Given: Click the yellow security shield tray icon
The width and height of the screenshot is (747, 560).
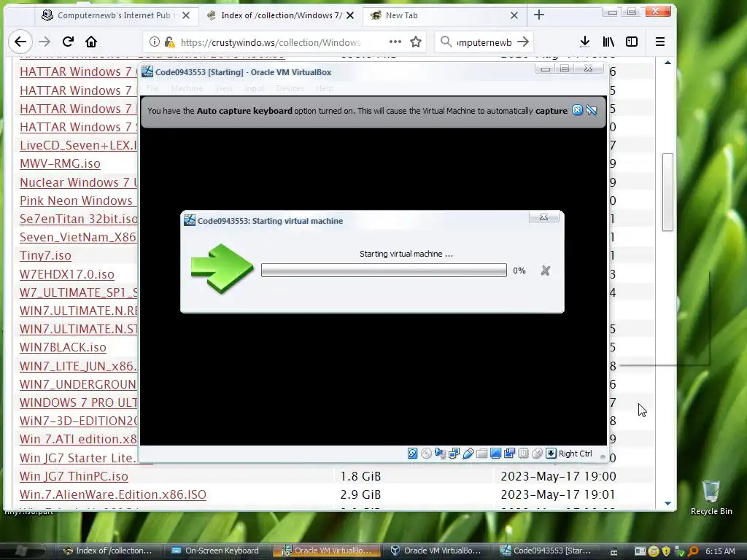Looking at the screenshot, I should 666,551.
